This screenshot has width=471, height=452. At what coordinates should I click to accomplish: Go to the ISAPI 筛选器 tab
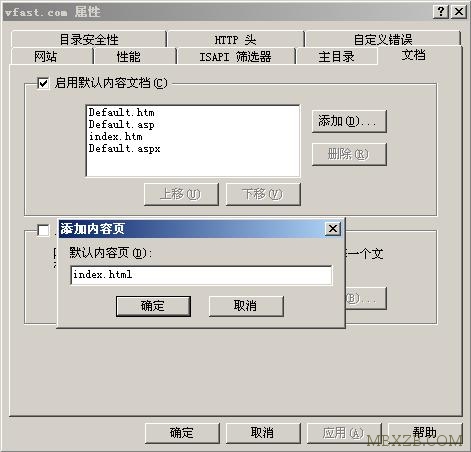click(x=236, y=56)
